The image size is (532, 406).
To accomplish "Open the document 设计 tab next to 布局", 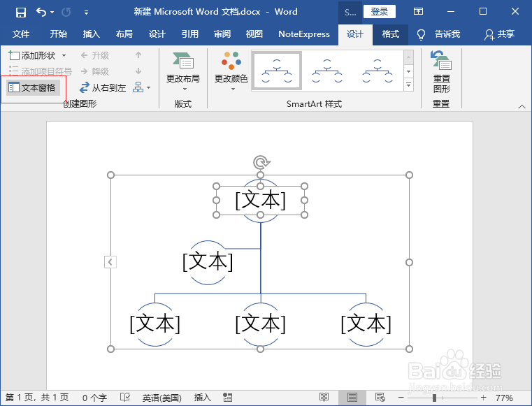I will click(157, 34).
